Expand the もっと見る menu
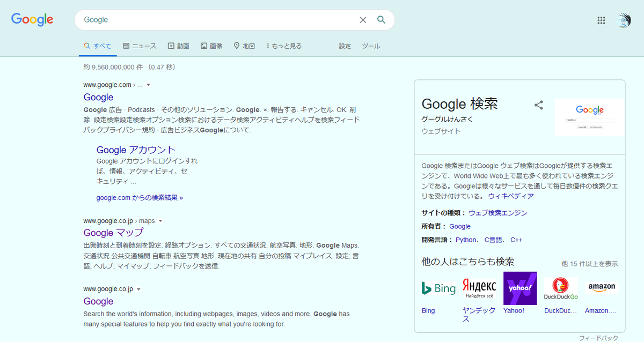Viewport: 644px width, 342px height. click(x=284, y=46)
